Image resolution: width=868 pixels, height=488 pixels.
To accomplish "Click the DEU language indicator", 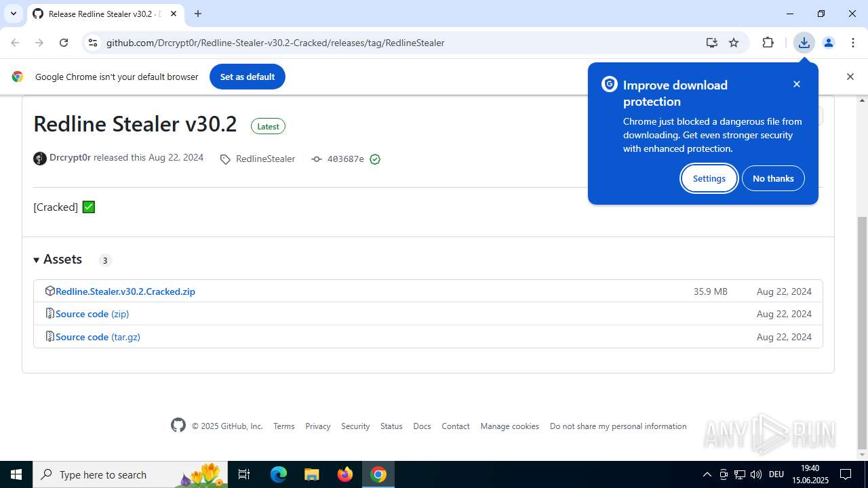I will (x=776, y=474).
